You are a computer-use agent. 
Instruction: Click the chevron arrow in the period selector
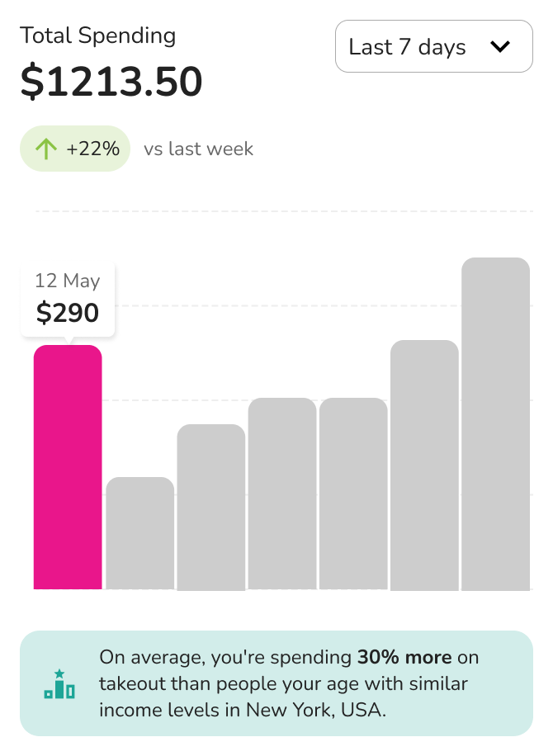coord(500,47)
